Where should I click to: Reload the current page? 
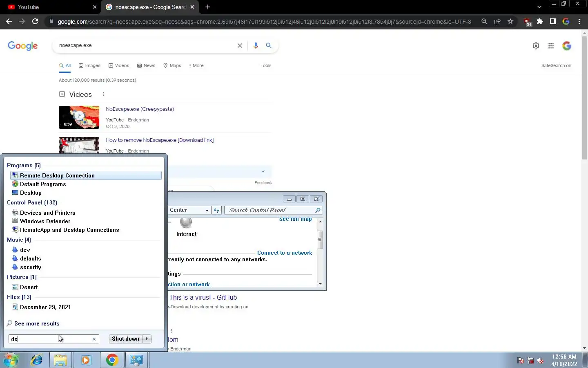(x=35, y=21)
